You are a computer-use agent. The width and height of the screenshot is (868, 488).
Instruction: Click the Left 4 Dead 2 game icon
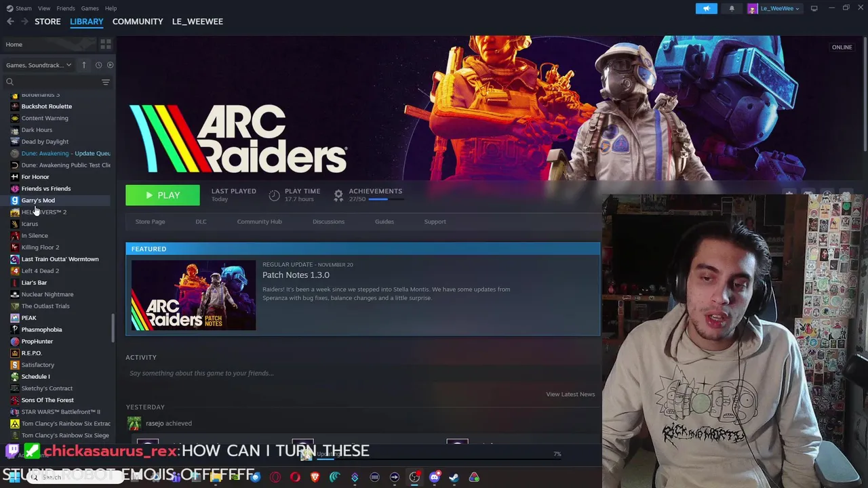pyautogui.click(x=15, y=271)
